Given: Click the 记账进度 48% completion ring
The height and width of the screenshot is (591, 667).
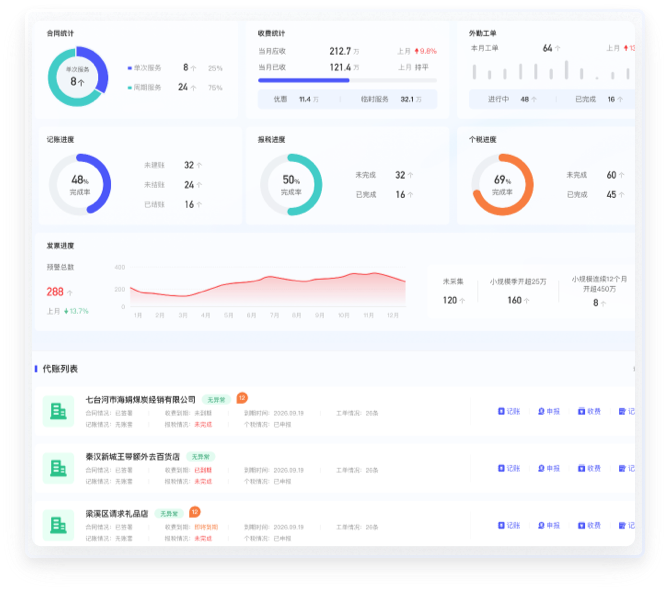Looking at the screenshot, I should click(x=80, y=184).
